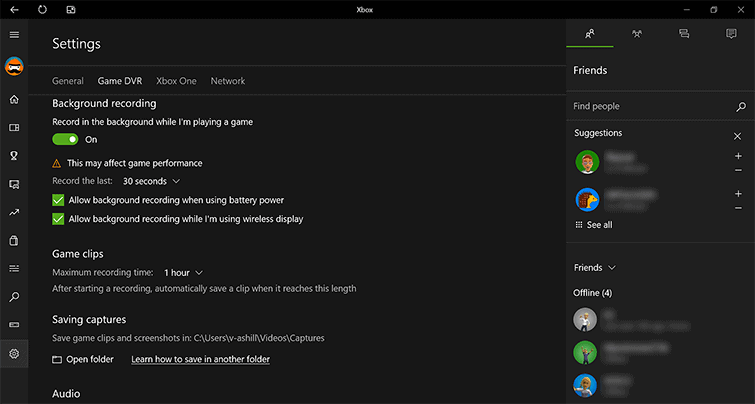Open the Messages tab icon
The width and height of the screenshot is (755, 404).
pyautogui.click(x=684, y=34)
